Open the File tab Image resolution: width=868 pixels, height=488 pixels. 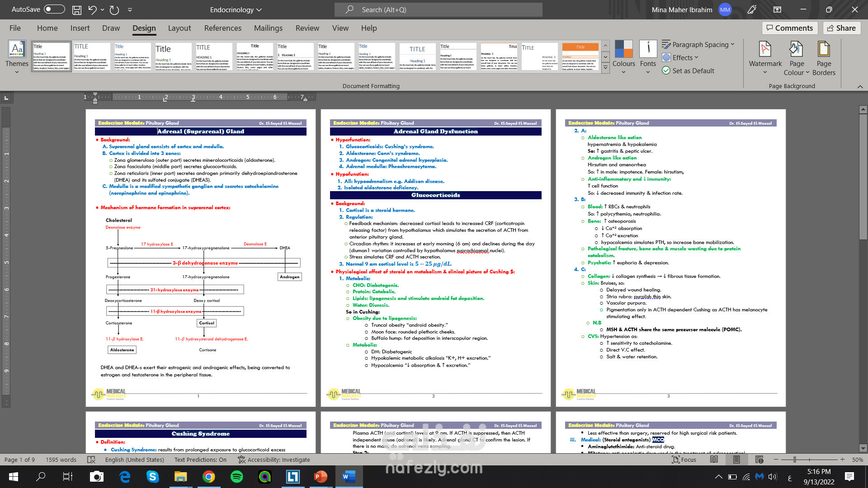pyautogui.click(x=15, y=28)
